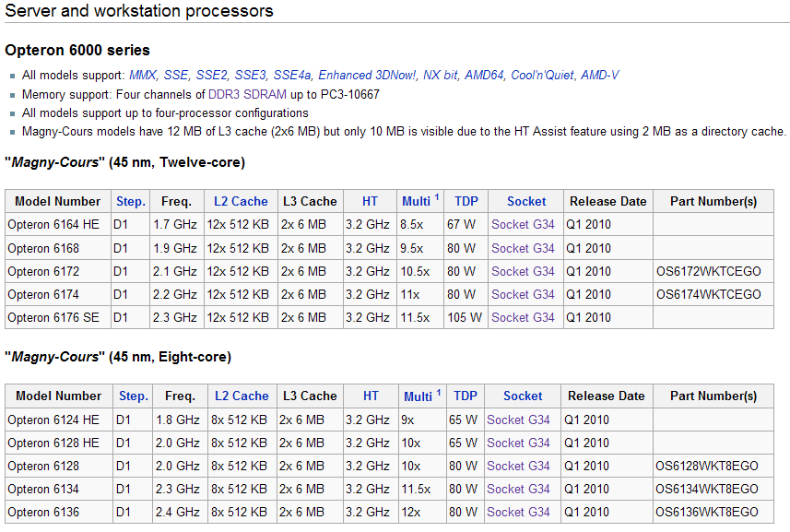Click the 12x multiplier cell
Image resolution: width=790 pixels, height=532 pixels.
[421, 512]
